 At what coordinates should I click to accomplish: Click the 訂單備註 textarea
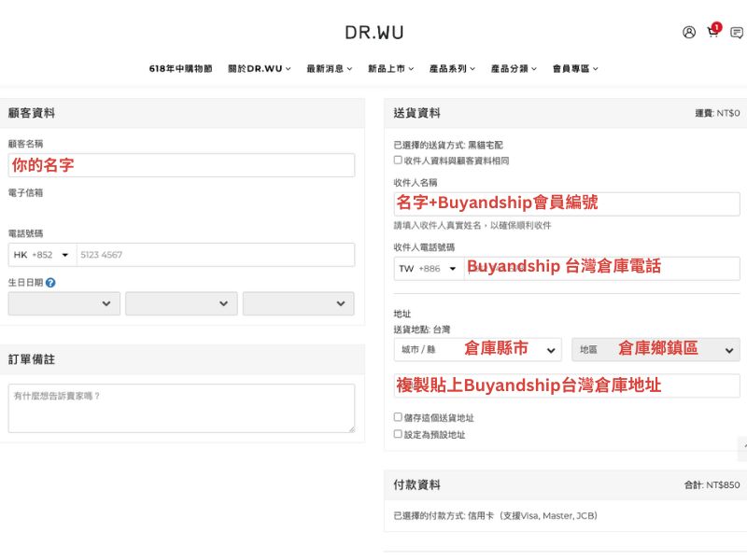click(x=181, y=408)
